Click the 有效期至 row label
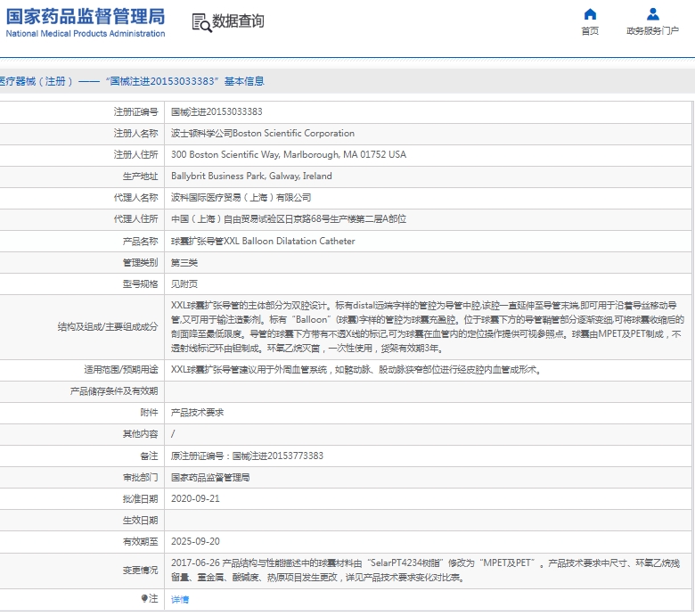This screenshot has height=616, width=695. [140, 541]
